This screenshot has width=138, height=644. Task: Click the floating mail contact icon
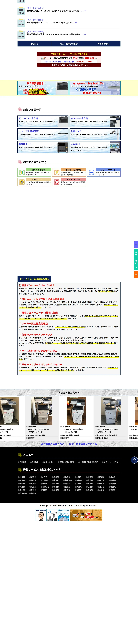136,245
